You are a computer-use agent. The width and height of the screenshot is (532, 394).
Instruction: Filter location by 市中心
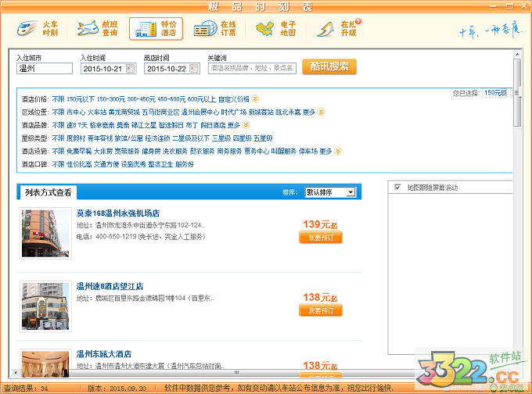[x=76, y=113]
